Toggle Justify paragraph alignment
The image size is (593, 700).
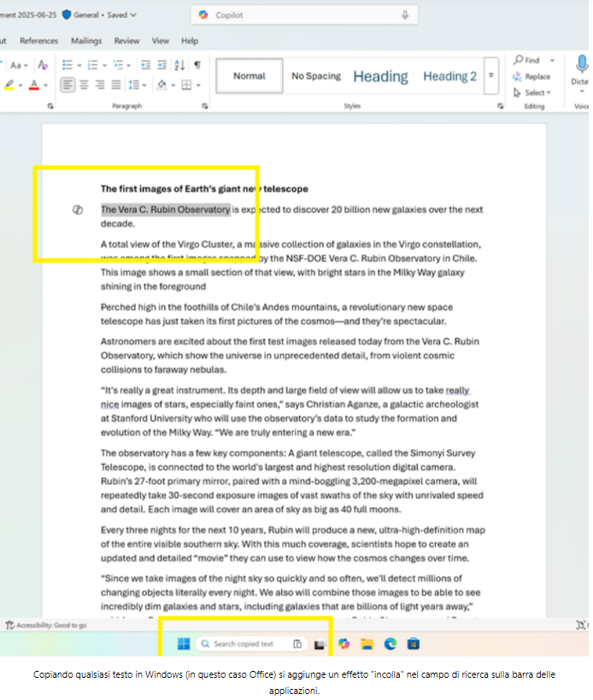(116, 85)
